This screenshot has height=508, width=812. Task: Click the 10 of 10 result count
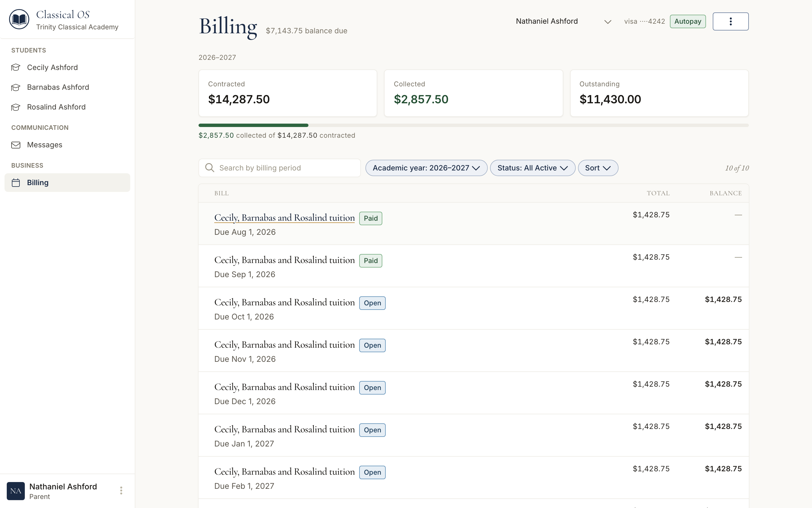pyautogui.click(x=737, y=168)
